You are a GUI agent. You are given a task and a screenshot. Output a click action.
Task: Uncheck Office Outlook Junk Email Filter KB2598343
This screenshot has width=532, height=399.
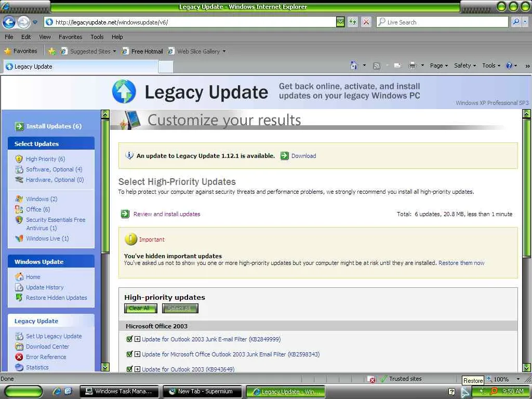129,354
